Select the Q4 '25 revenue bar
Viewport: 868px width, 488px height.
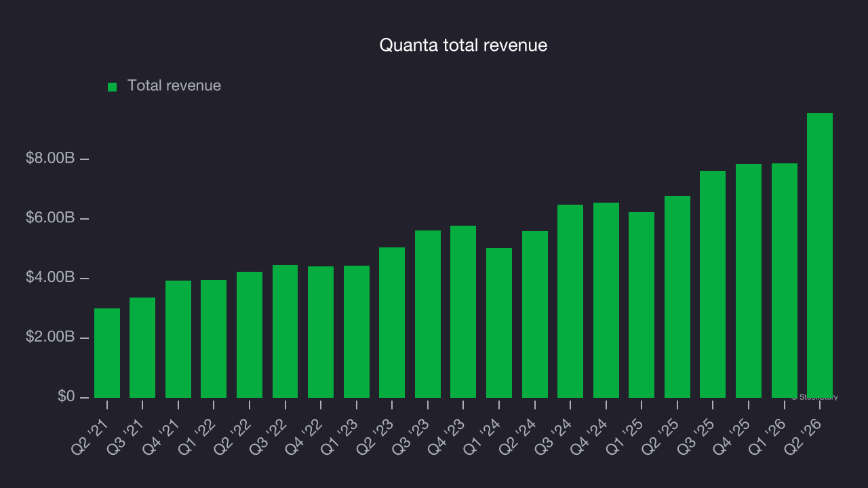[x=749, y=281]
